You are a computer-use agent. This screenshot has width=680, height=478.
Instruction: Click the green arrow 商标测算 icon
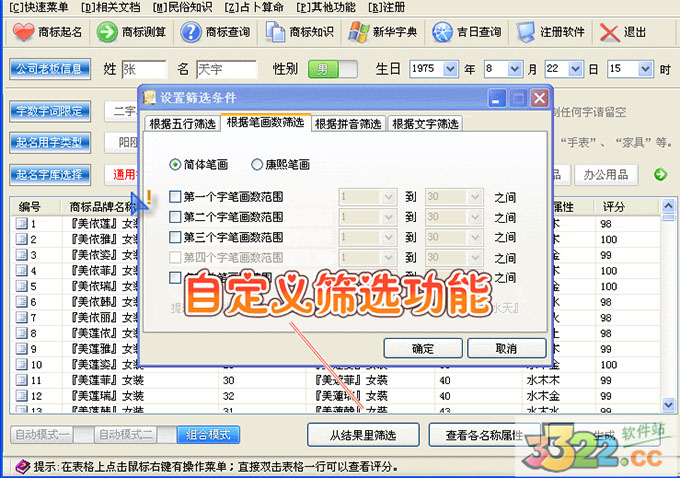point(107,32)
